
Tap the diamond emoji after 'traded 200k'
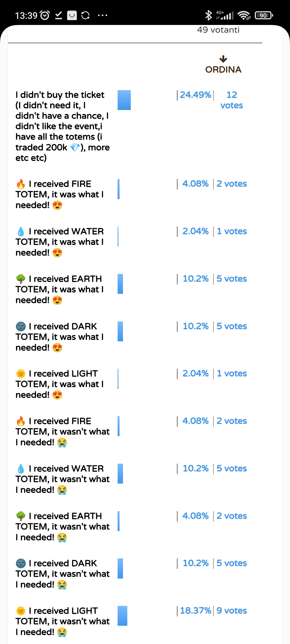(x=75, y=147)
